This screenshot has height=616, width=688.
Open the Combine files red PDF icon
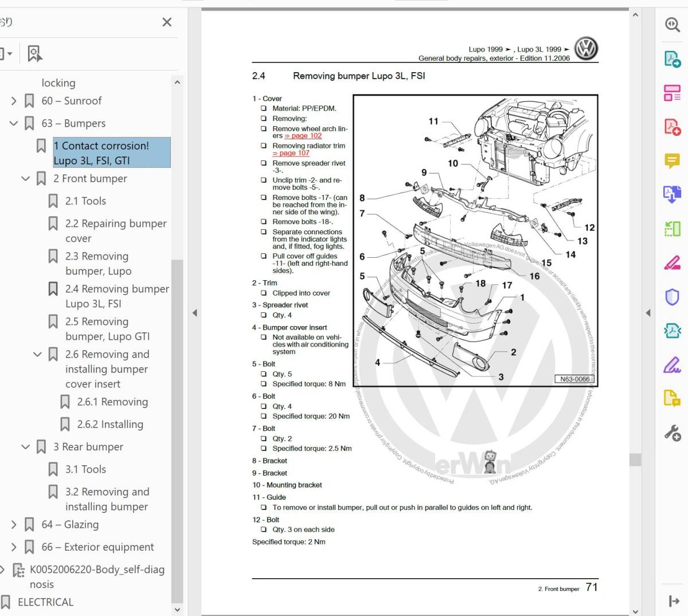(x=672, y=126)
